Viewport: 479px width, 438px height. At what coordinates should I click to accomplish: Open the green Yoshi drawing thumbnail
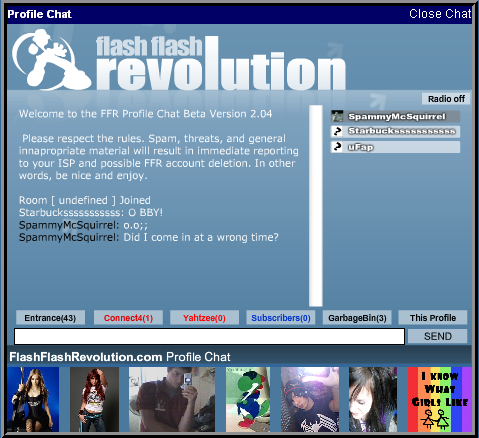tap(248, 399)
